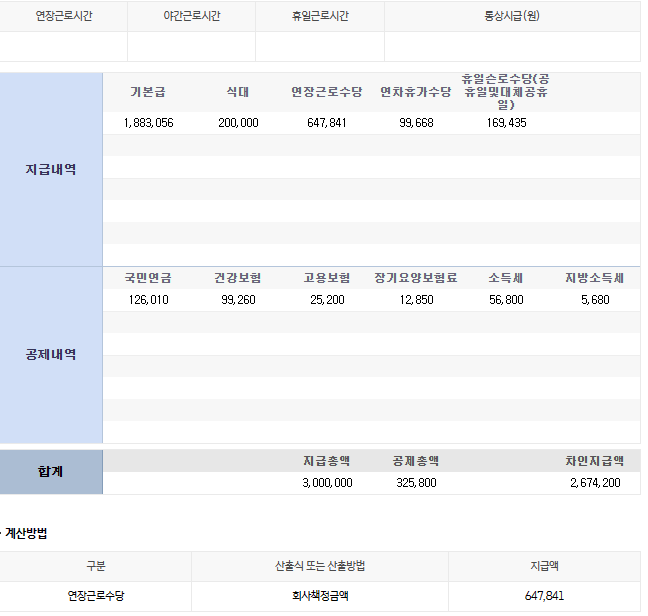Select the empty 통상시급(원) value cell
Screen dimensions: 648x616
pos(512,47)
